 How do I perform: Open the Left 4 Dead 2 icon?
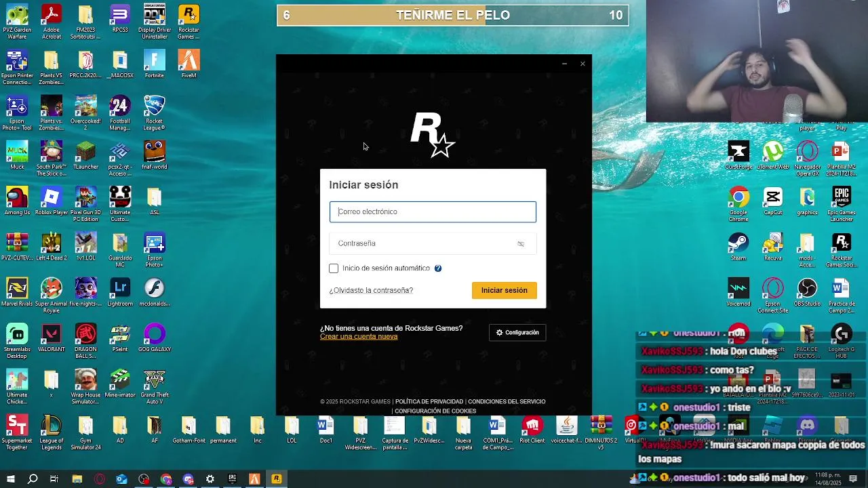pyautogui.click(x=52, y=247)
